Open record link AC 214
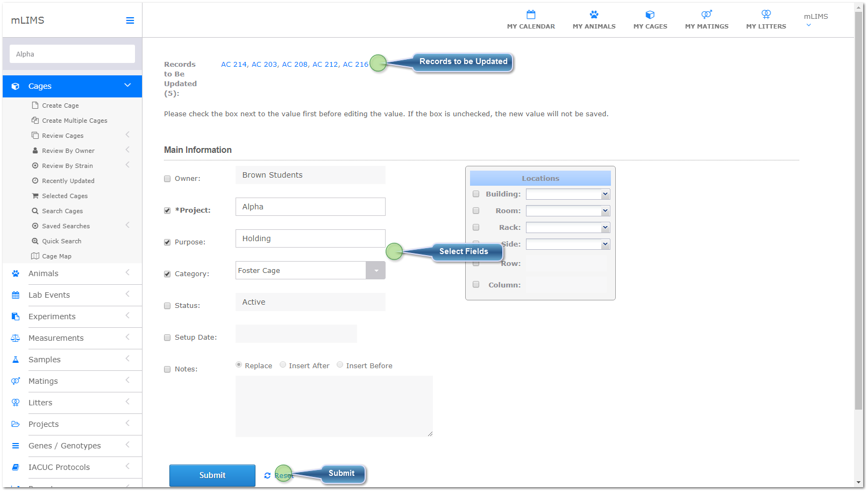Image resolution: width=868 pixels, height=492 pixels. click(x=233, y=64)
